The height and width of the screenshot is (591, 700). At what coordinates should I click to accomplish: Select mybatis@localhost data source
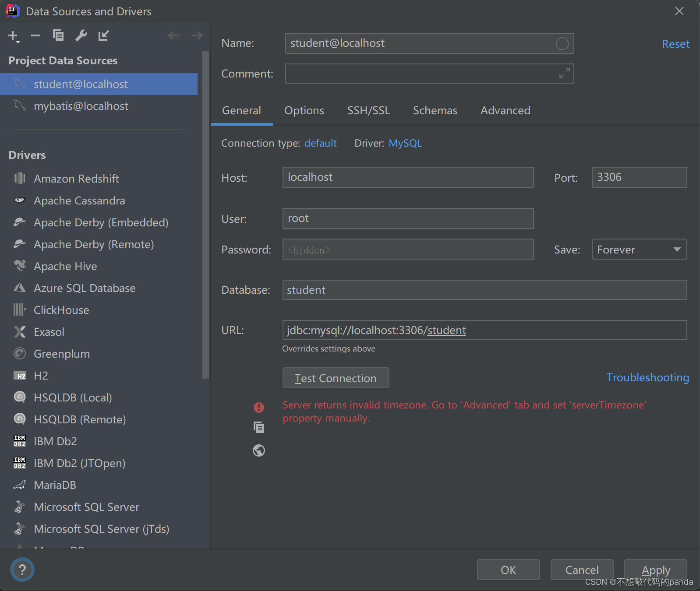[x=99, y=106]
